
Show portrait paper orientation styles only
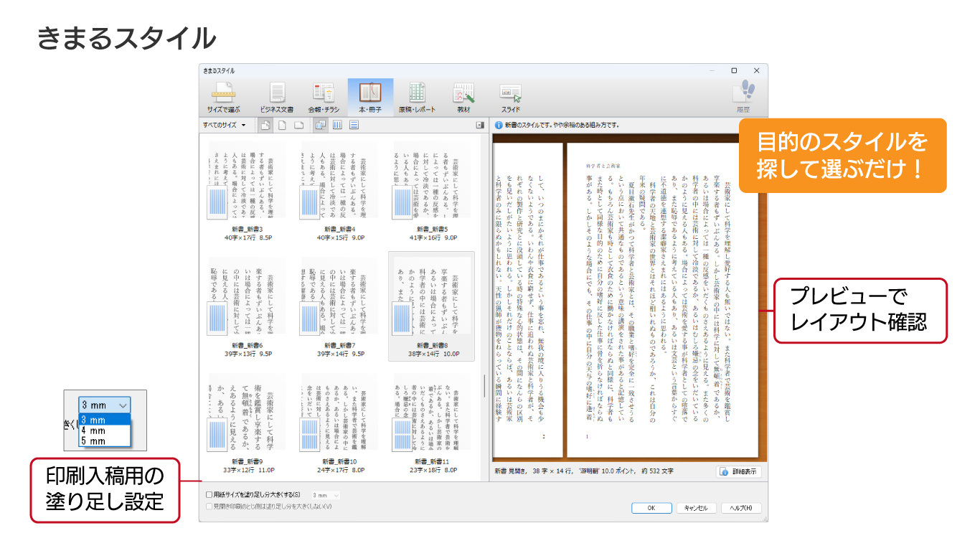(x=282, y=126)
